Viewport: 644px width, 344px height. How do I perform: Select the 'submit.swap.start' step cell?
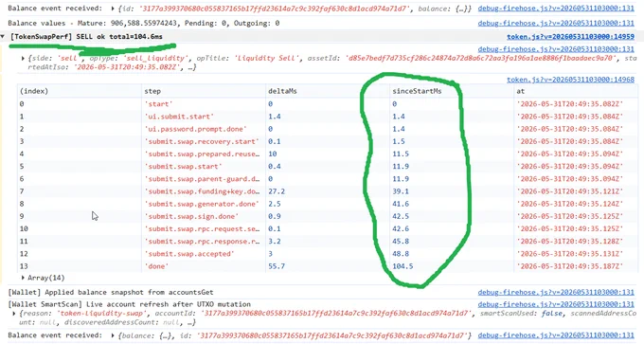204,167
